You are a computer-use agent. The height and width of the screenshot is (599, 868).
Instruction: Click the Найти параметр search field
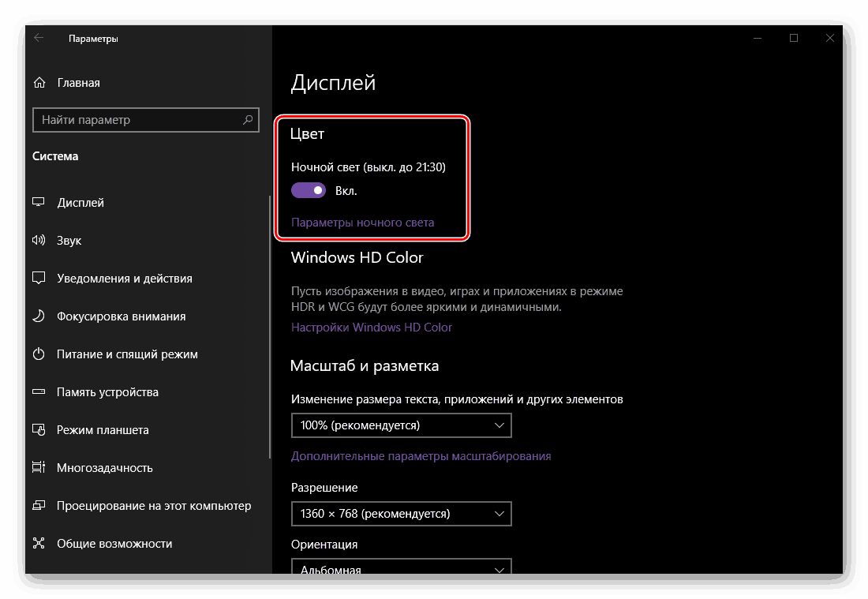coord(138,120)
